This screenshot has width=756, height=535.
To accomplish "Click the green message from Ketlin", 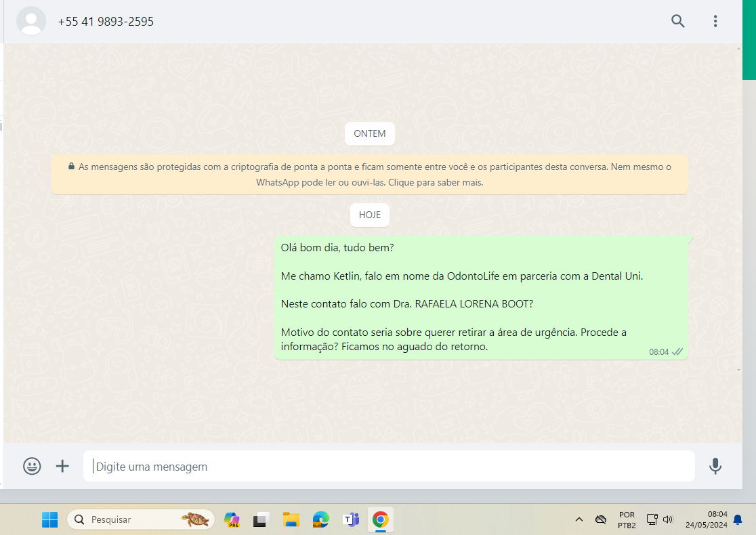I will (481, 297).
